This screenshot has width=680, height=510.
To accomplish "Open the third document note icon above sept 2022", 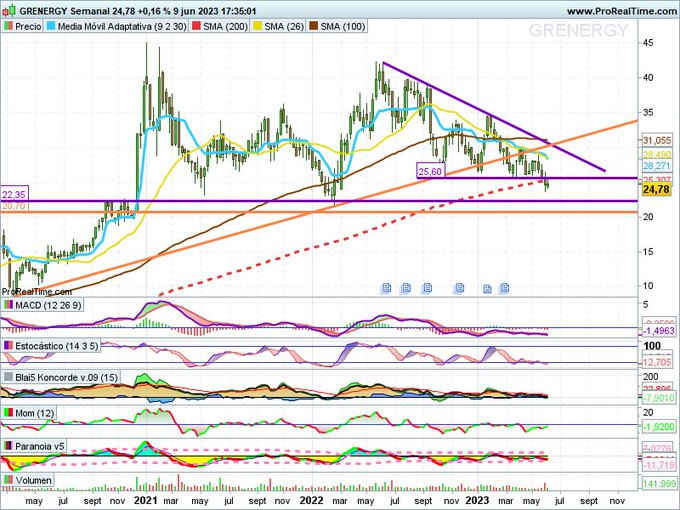I will pos(428,288).
